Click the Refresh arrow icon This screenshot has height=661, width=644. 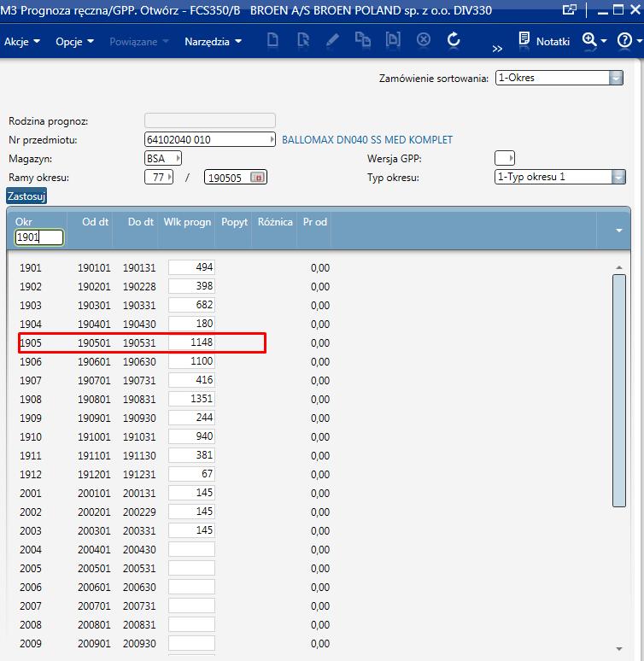pos(454,40)
